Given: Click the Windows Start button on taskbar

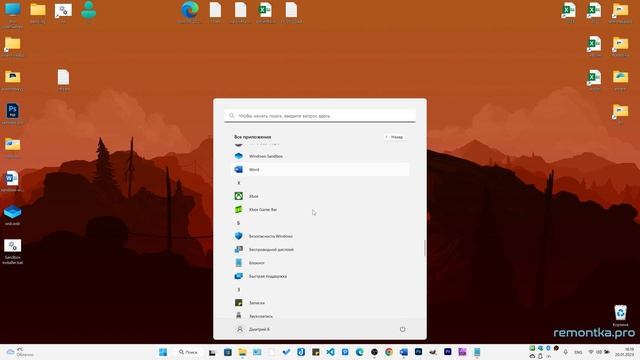Looking at the screenshot, I should (163, 352).
